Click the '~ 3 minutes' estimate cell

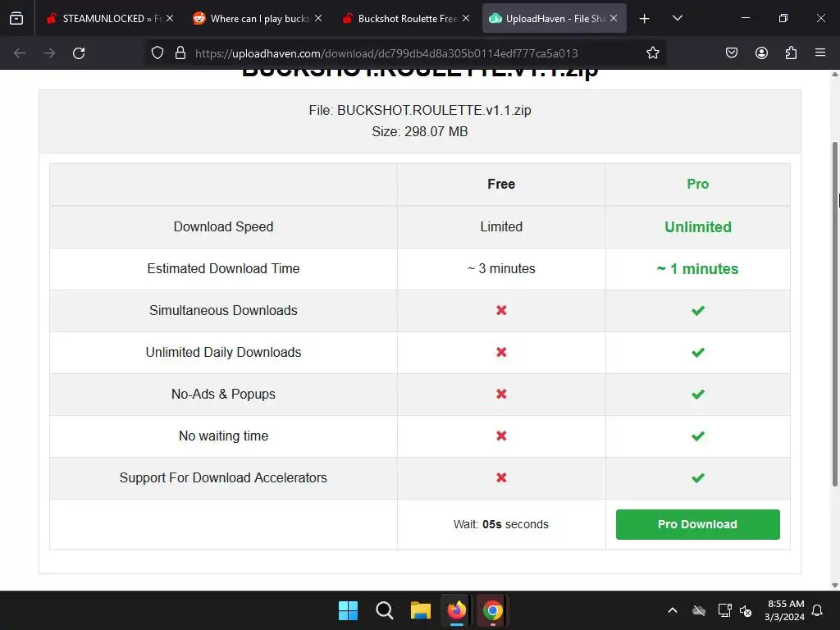[501, 268]
